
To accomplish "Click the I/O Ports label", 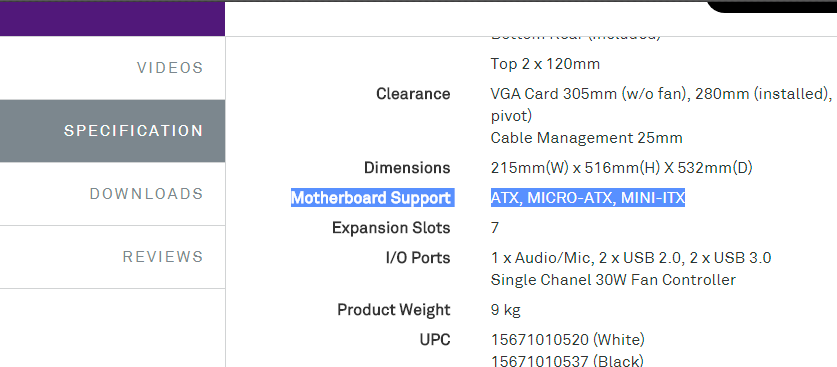I will click(x=418, y=258).
